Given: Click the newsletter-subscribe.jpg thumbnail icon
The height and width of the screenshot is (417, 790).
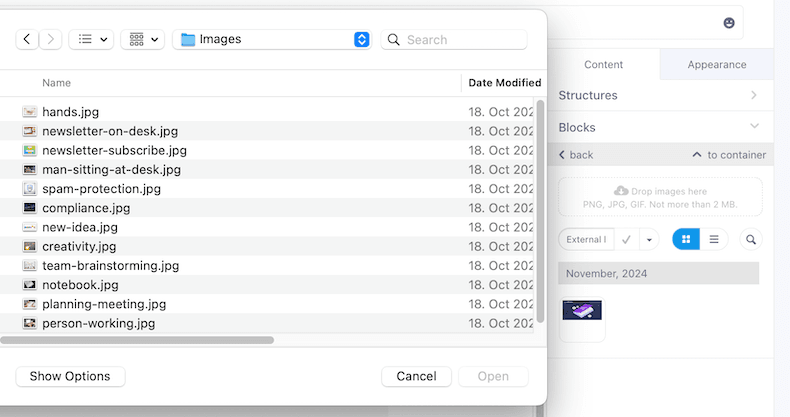Looking at the screenshot, I should tap(30, 150).
